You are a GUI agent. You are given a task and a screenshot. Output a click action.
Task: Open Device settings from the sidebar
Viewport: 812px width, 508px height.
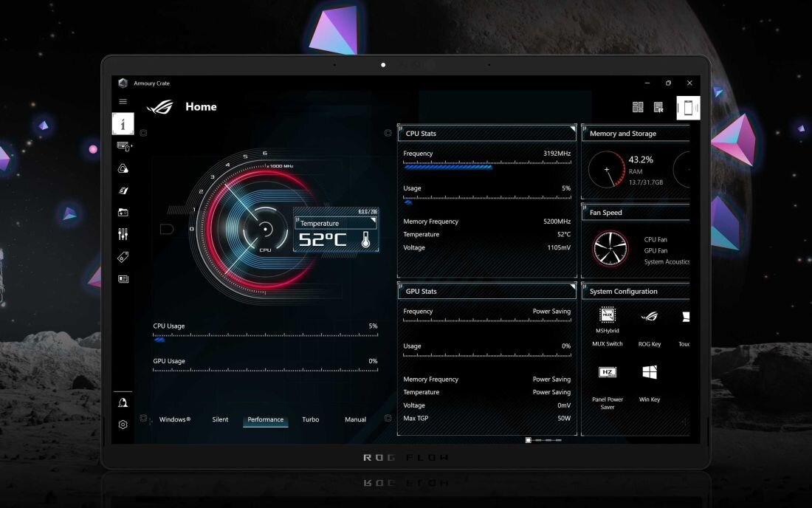(123, 145)
